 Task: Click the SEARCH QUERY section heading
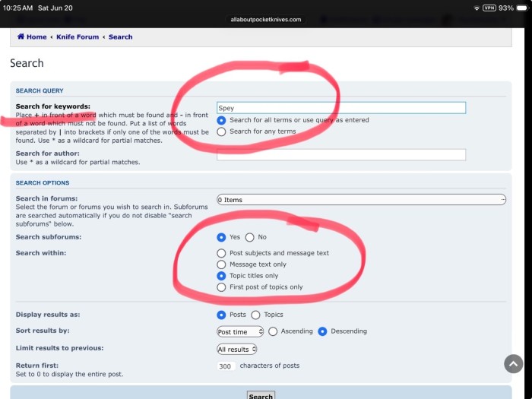pos(40,90)
